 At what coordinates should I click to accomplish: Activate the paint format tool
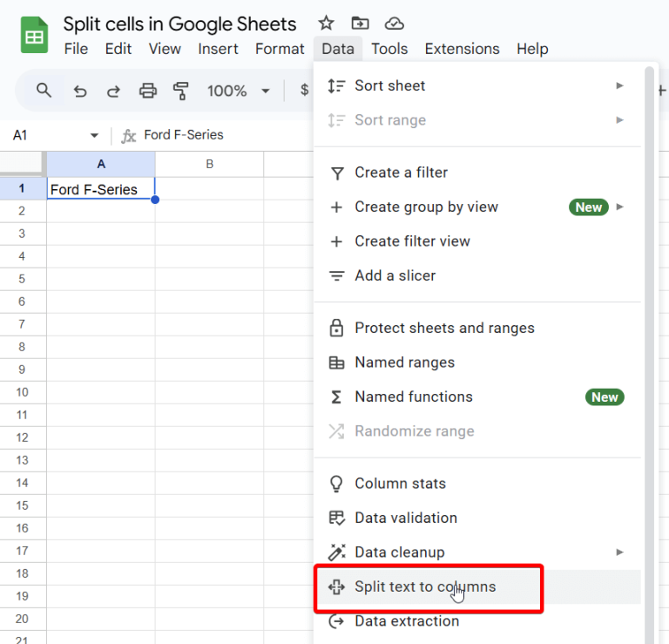181,91
